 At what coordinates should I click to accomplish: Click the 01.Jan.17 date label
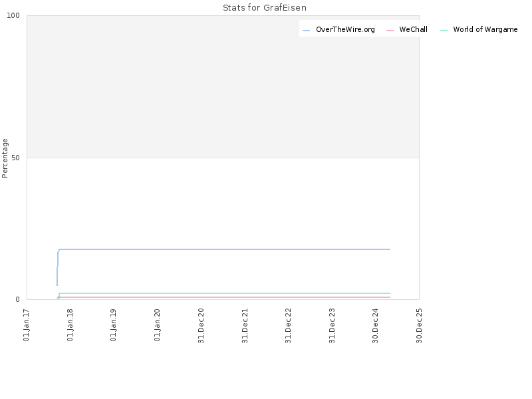(x=27, y=325)
